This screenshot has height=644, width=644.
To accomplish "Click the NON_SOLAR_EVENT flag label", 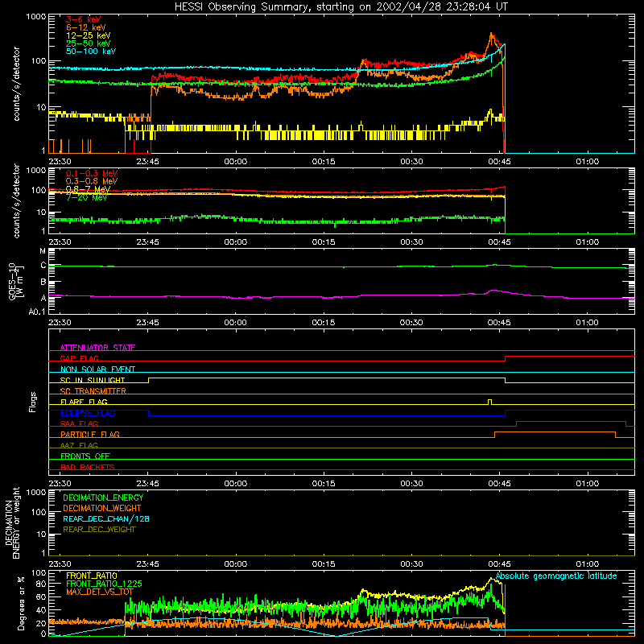I will pos(97,369).
